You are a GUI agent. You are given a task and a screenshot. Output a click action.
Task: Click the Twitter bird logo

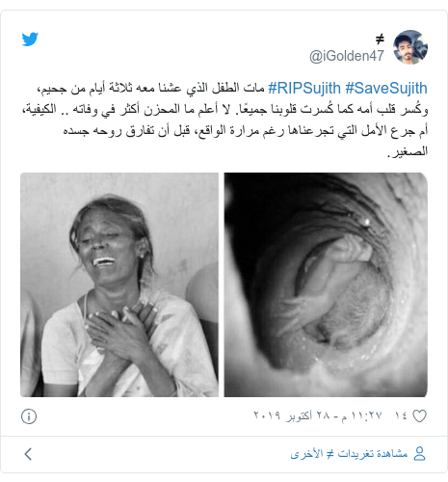pyautogui.click(x=30, y=40)
